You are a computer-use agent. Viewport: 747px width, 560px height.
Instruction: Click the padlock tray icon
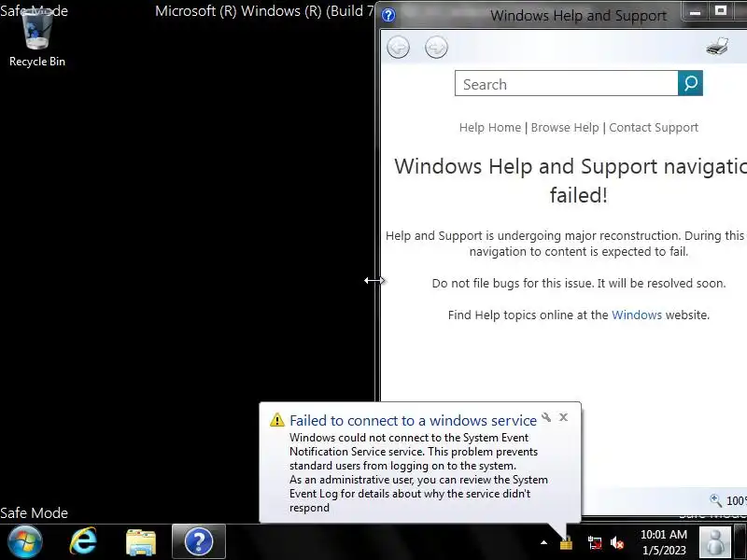566,543
